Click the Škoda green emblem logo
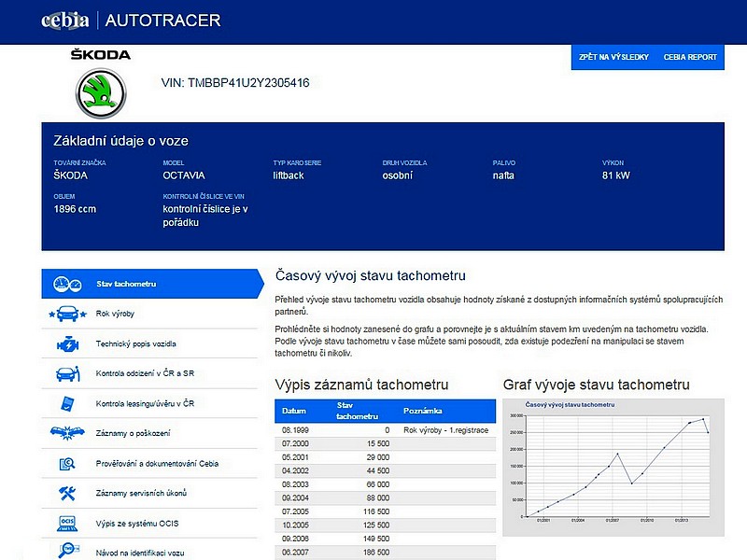747x560 pixels. [101, 93]
